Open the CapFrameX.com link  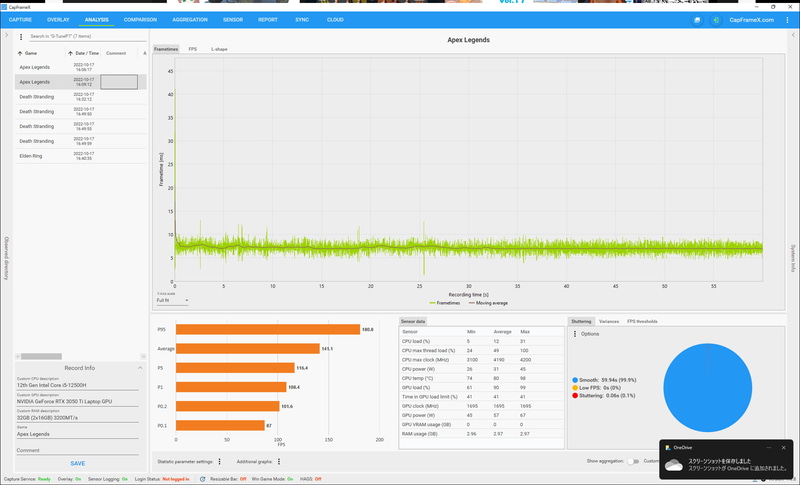(x=752, y=20)
